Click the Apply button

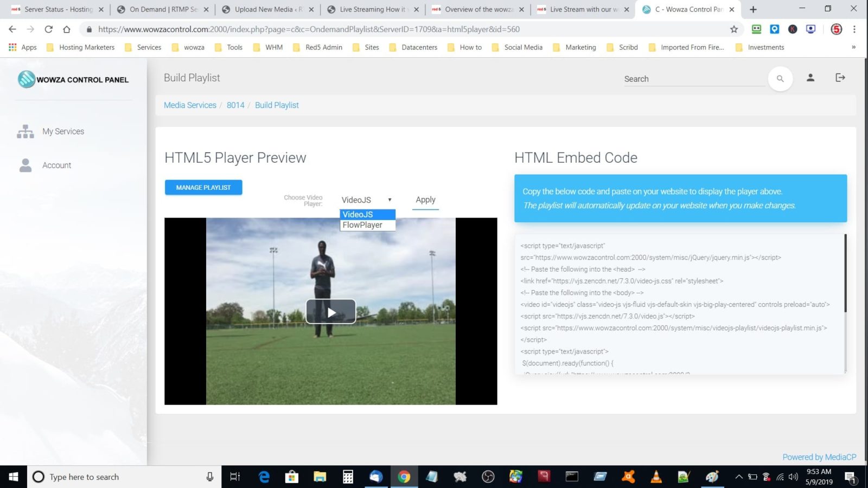[x=425, y=200]
